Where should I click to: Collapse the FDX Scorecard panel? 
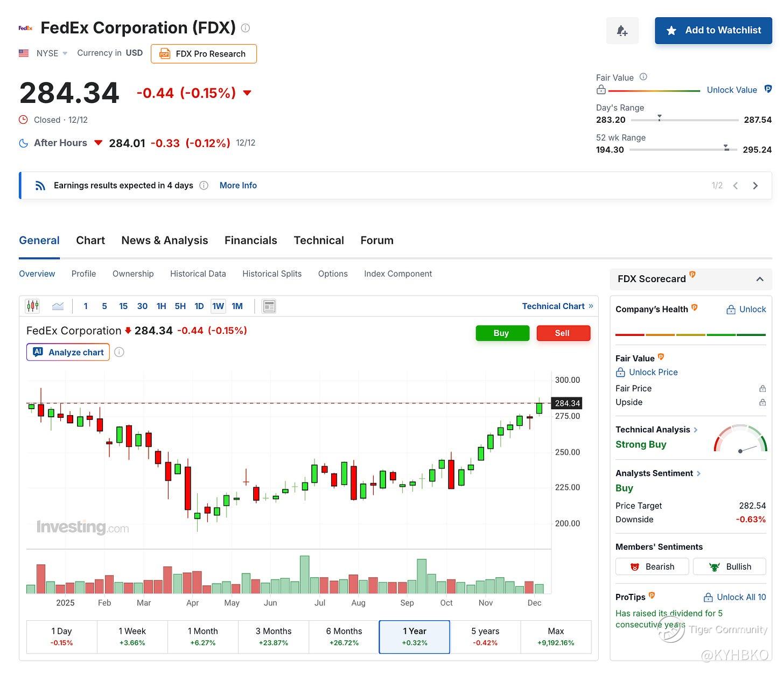pyautogui.click(x=759, y=279)
